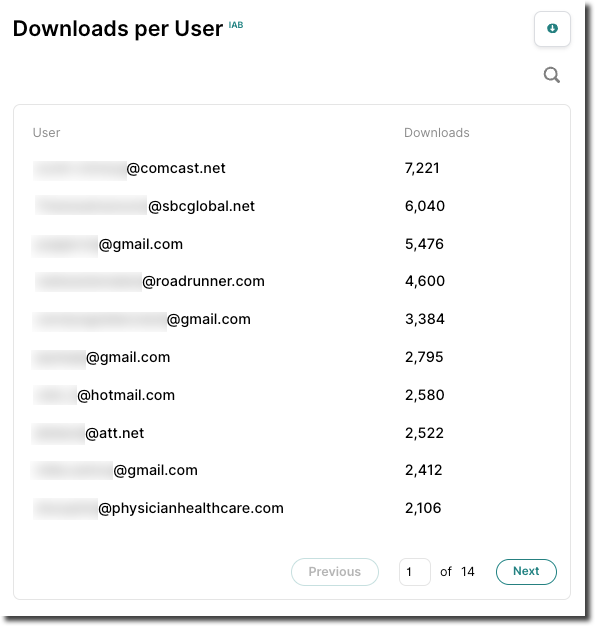This screenshot has height=626, width=595.
Task: Click the @physicianhealthcare.com user email
Action: tap(158, 508)
